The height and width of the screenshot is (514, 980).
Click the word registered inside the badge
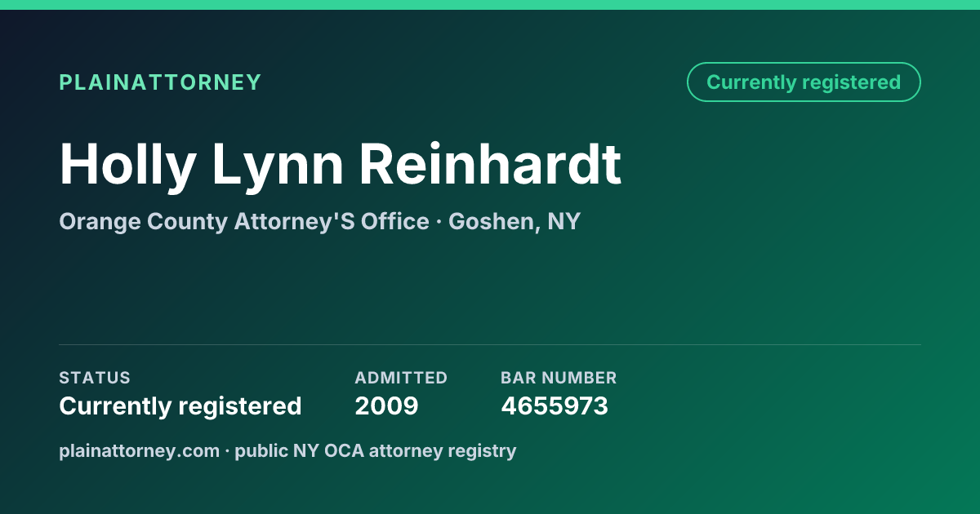tap(851, 82)
